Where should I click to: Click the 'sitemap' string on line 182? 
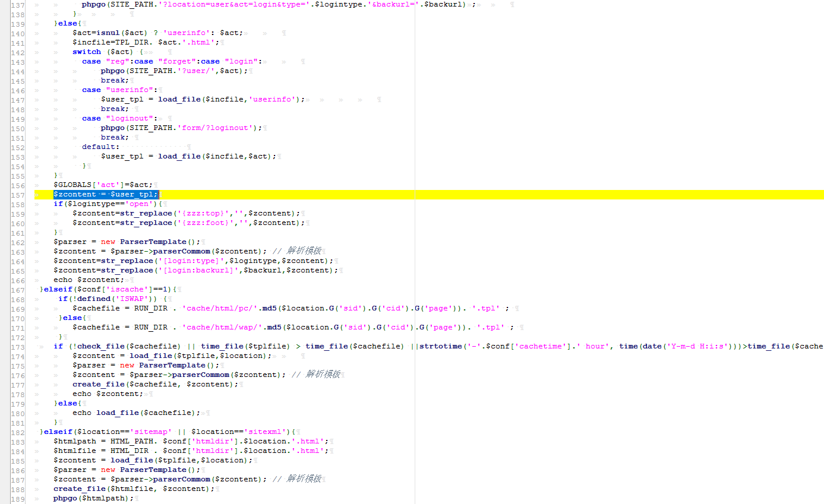point(149,432)
